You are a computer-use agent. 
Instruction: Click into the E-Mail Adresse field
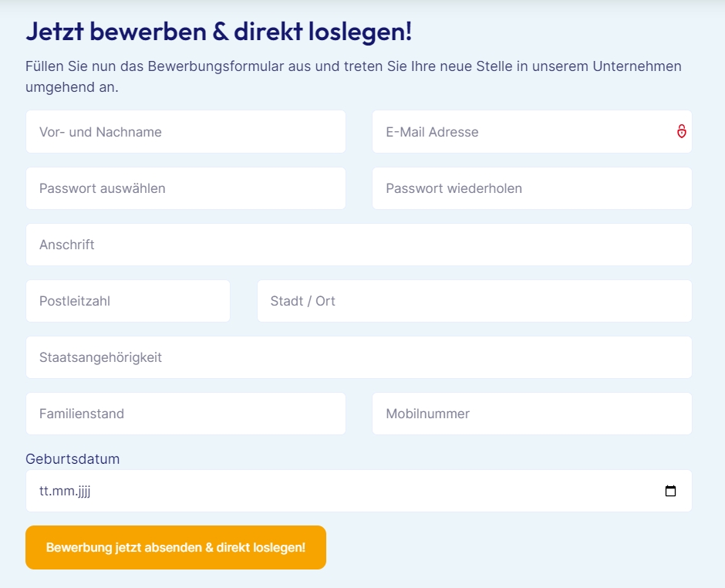click(531, 132)
